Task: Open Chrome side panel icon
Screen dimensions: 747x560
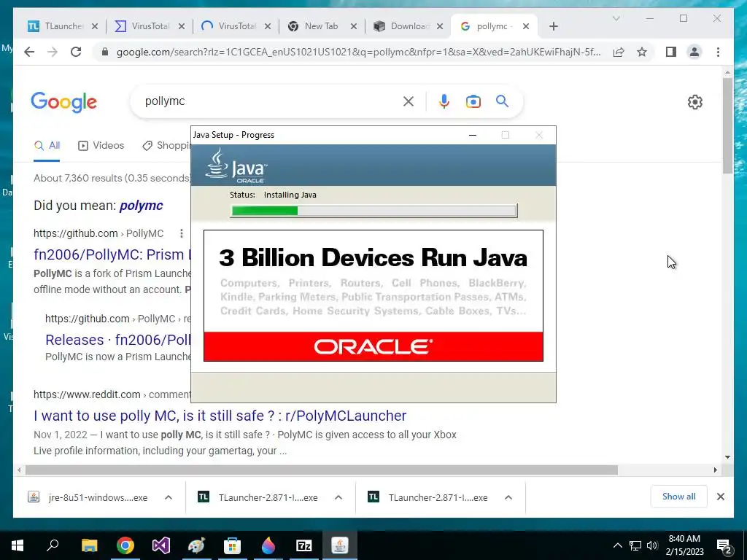Action: point(671,52)
